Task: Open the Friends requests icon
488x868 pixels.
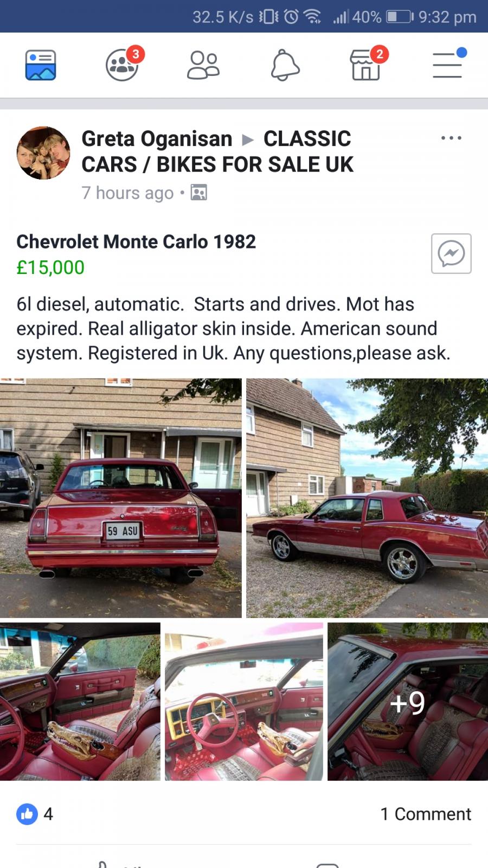Action: [x=203, y=65]
